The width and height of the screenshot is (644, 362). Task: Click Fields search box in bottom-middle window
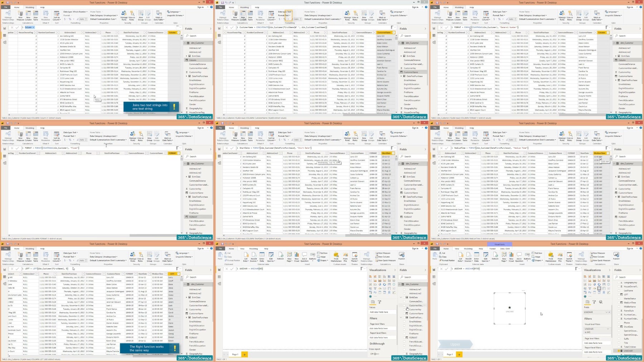pos(413,277)
